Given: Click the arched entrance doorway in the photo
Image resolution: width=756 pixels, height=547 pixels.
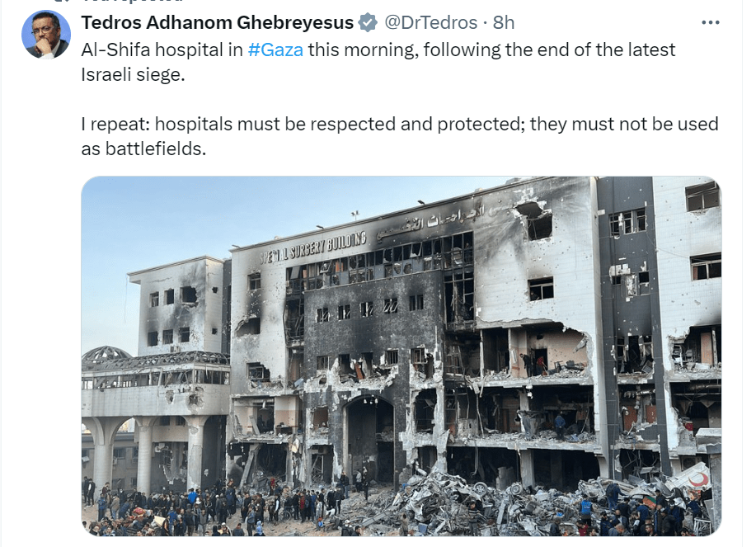Looking at the screenshot, I should click(x=370, y=438).
